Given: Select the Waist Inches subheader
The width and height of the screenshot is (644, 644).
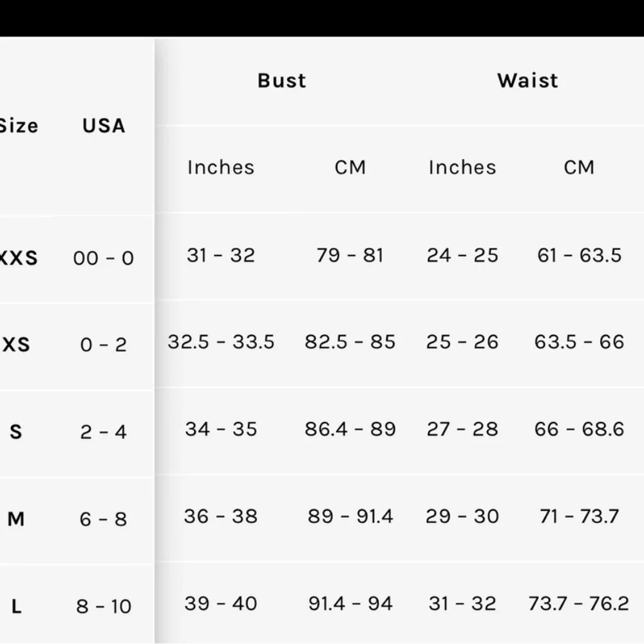Looking at the screenshot, I should point(462,167).
